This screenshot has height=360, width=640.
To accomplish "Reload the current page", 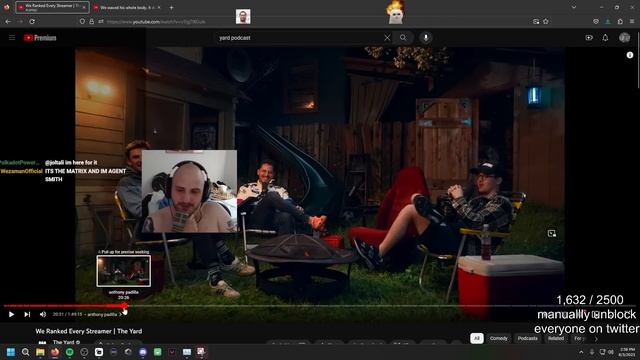I will tap(32, 21).
